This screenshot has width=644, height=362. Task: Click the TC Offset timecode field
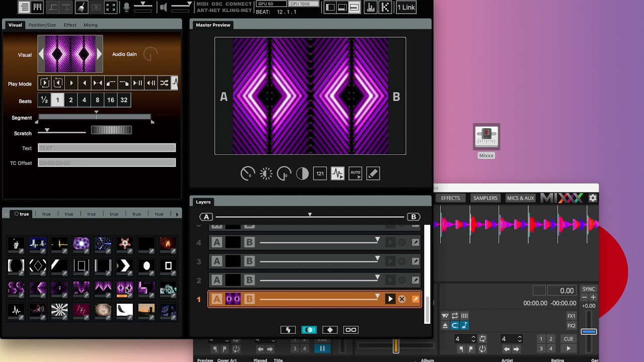[107, 162]
